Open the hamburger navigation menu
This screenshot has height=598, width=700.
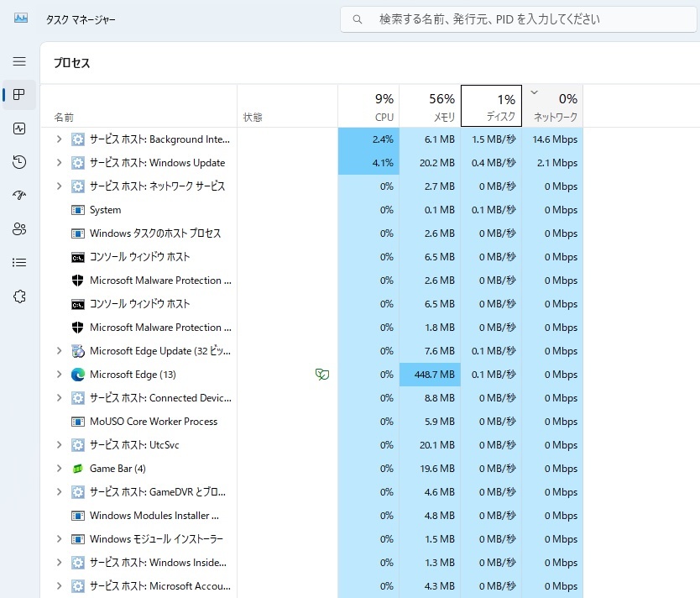click(x=19, y=61)
